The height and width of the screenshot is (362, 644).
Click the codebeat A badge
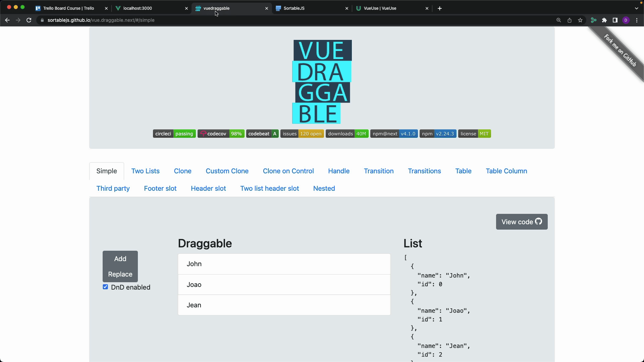click(x=262, y=134)
